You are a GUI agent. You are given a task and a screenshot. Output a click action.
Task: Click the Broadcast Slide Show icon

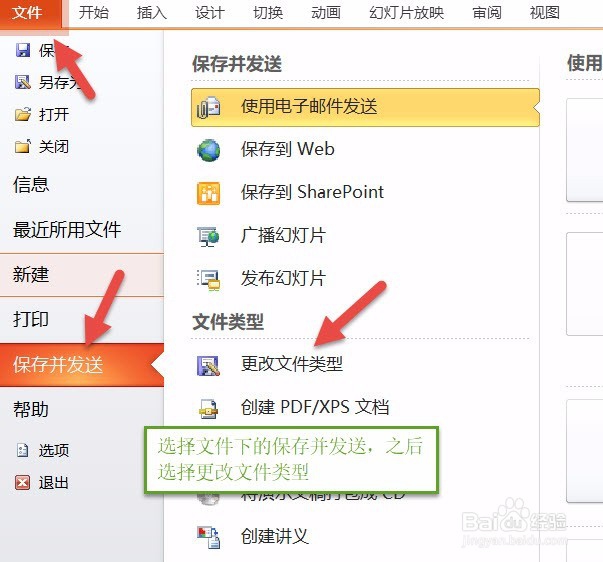pyautogui.click(x=208, y=237)
